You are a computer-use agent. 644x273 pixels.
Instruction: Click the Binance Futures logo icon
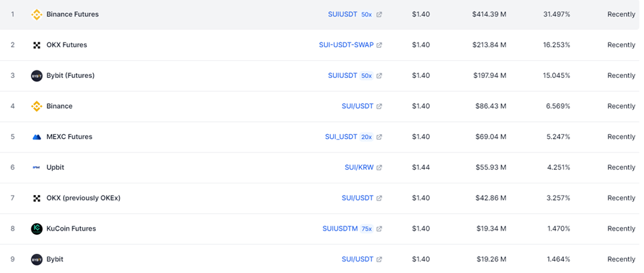click(36, 15)
